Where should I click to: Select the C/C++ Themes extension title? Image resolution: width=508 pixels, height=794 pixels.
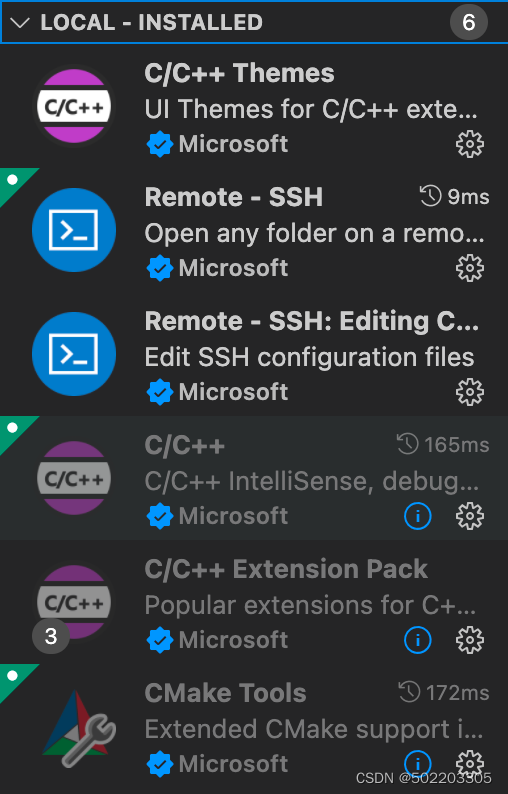(240, 73)
